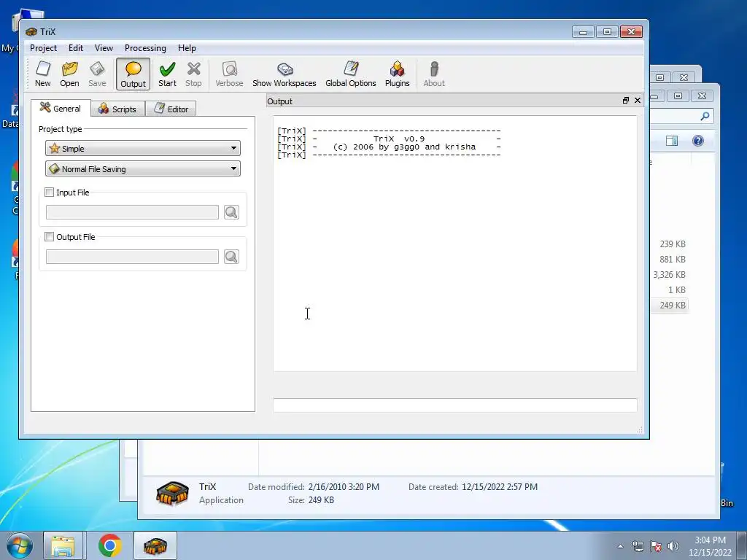This screenshot has height=560, width=747.
Task: Enable the Output File checkbox
Action: tap(49, 237)
